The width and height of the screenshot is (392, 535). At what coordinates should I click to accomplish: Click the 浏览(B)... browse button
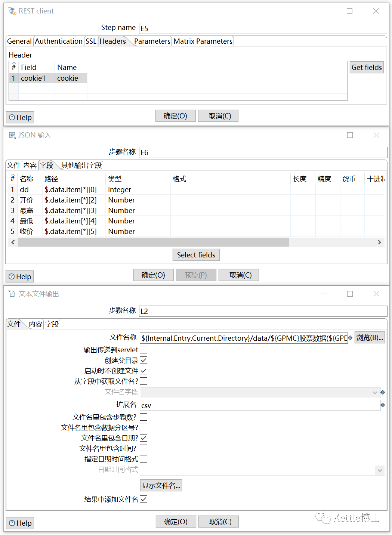point(370,338)
